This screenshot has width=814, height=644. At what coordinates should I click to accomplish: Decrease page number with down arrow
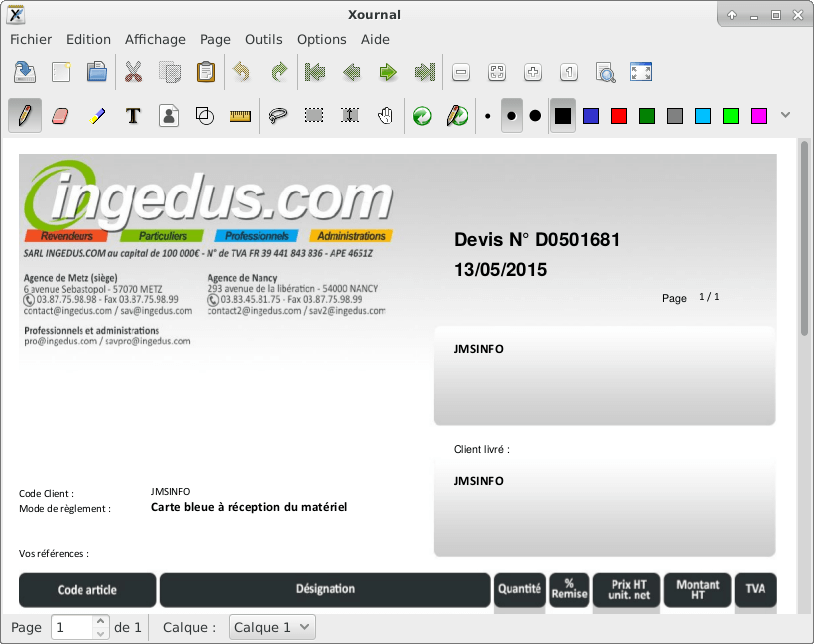pos(100,634)
